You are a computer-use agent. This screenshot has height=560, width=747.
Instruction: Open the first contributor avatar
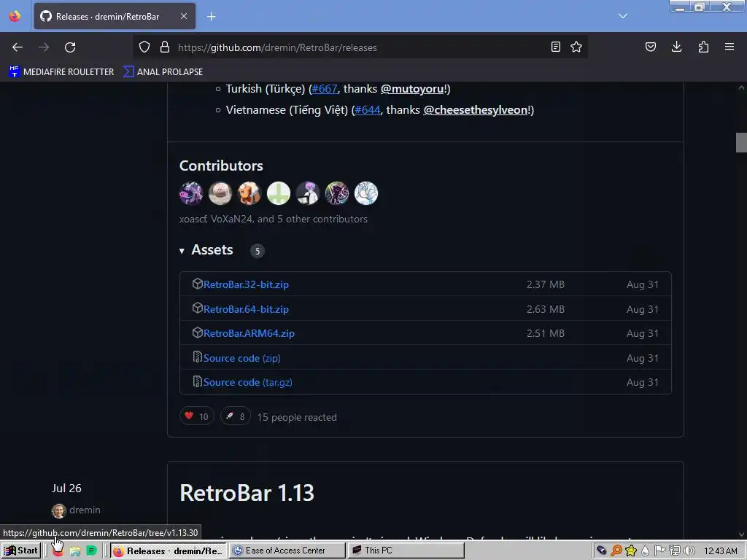click(191, 193)
